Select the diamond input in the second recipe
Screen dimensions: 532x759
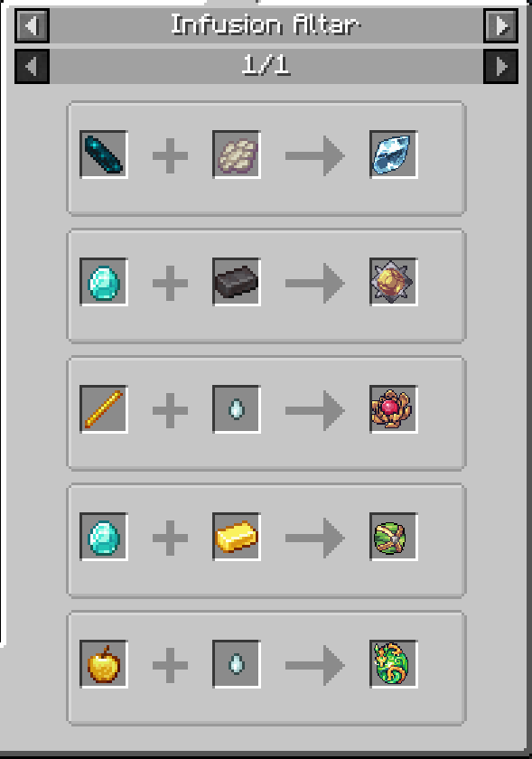tap(104, 282)
